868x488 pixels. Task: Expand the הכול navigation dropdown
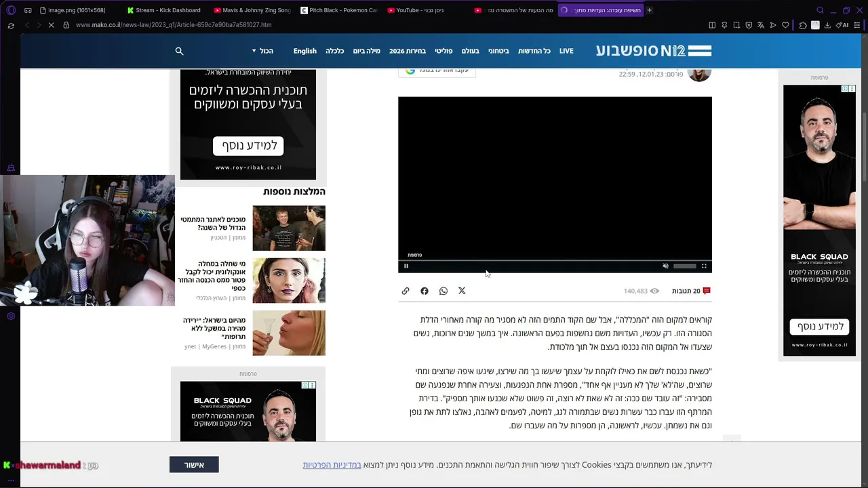262,51
